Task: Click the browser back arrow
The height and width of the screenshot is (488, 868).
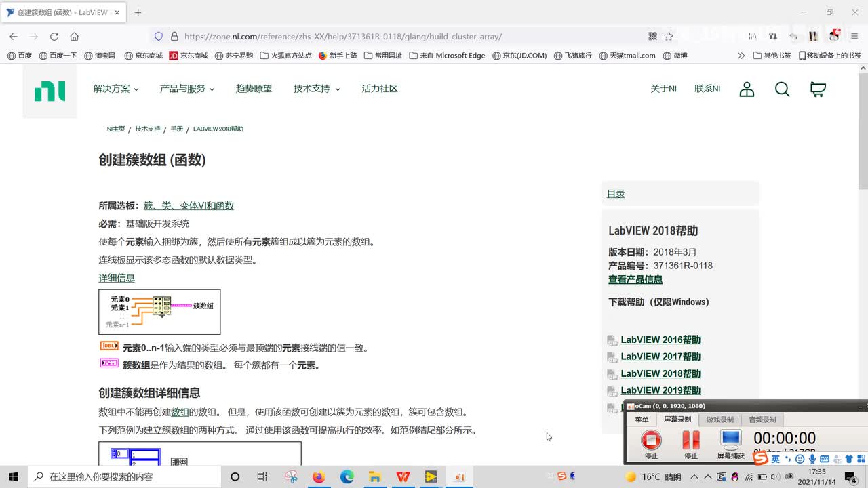Action: coord(14,37)
